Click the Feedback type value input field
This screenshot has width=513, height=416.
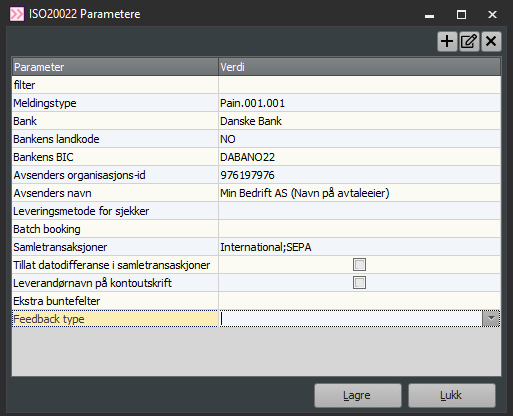351,319
